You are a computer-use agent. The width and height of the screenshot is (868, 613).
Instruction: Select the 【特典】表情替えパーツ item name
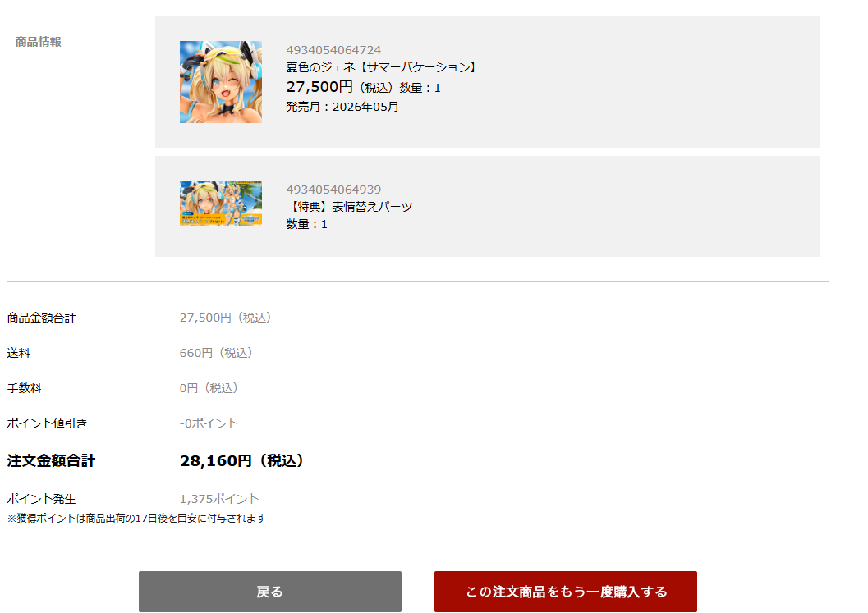(x=349, y=207)
